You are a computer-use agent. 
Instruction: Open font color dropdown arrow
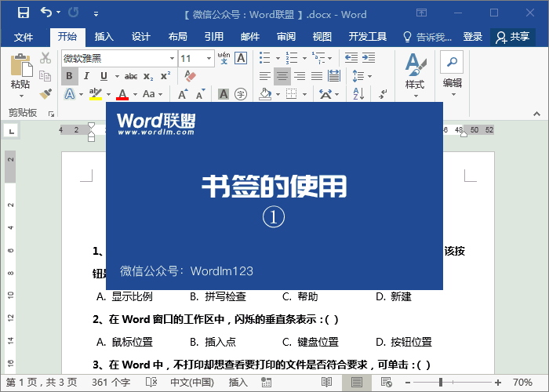(135, 94)
